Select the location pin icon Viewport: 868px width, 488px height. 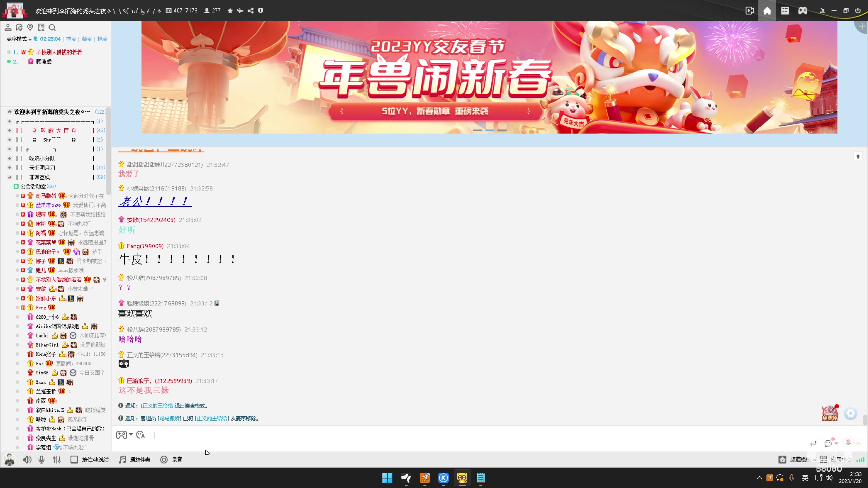(x=30, y=27)
